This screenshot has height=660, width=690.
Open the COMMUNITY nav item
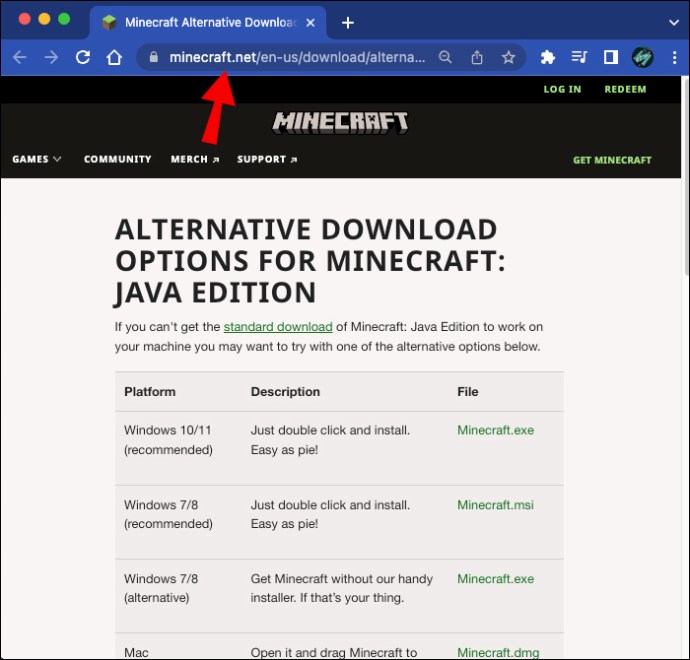tap(117, 159)
